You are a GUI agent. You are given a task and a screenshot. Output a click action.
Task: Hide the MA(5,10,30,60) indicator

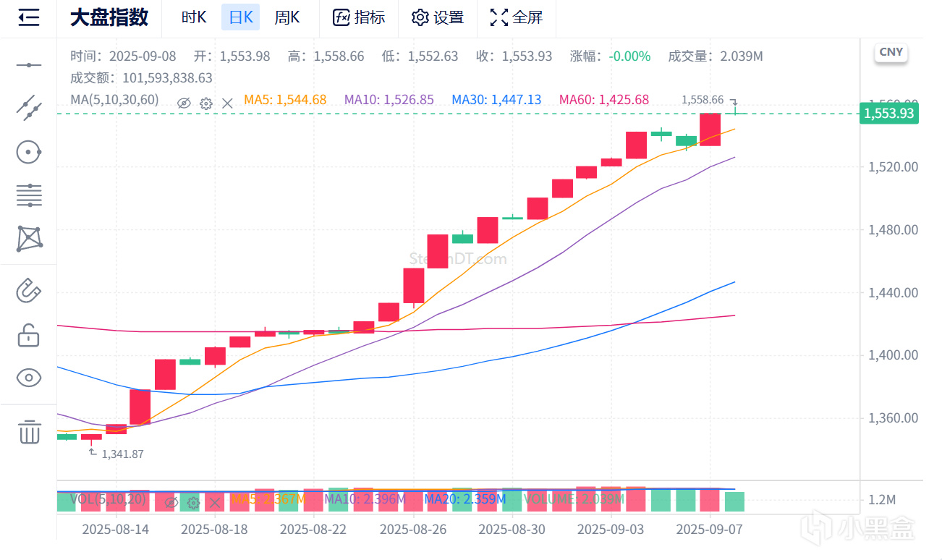click(x=184, y=103)
